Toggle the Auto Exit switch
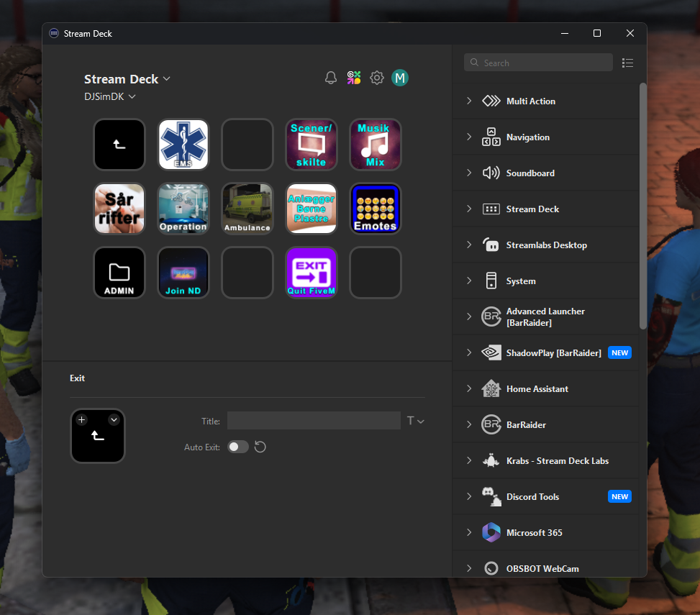The height and width of the screenshot is (615, 700). [238, 447]
